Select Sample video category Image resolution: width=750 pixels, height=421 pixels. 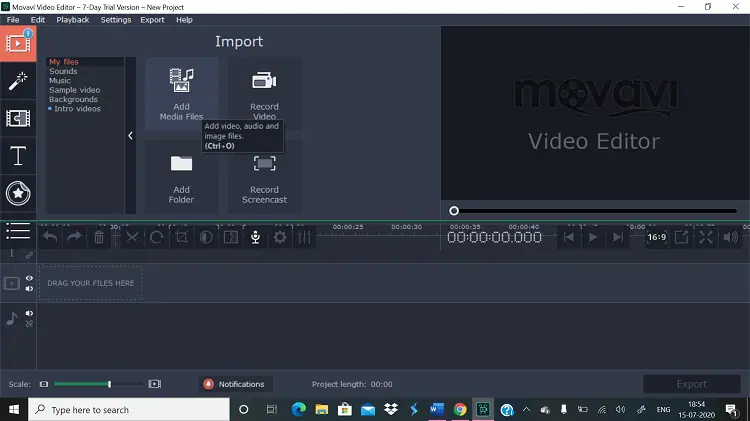(75, 90)
